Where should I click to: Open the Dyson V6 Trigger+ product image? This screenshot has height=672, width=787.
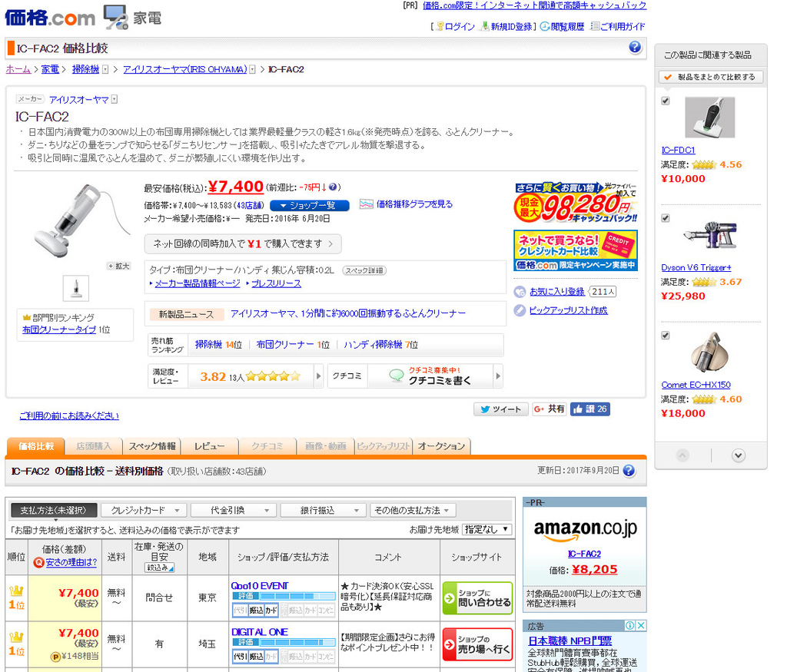pos(709,235)
